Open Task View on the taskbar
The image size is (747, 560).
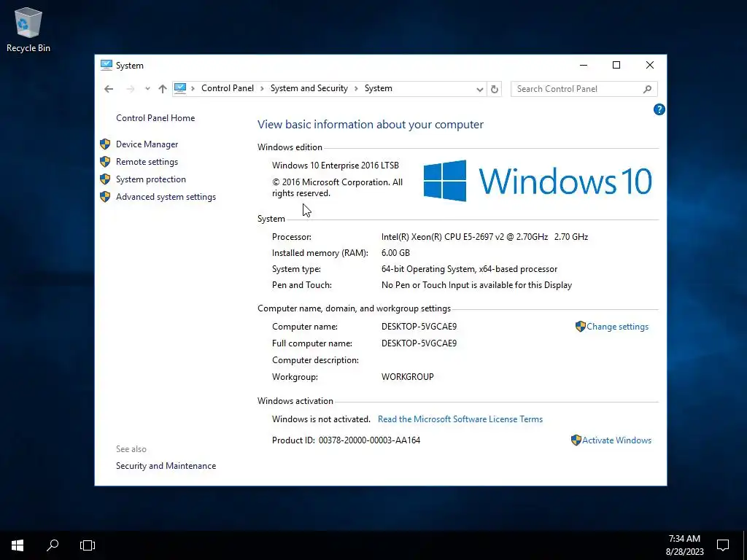pyautogui.click(x=88, y=545)
